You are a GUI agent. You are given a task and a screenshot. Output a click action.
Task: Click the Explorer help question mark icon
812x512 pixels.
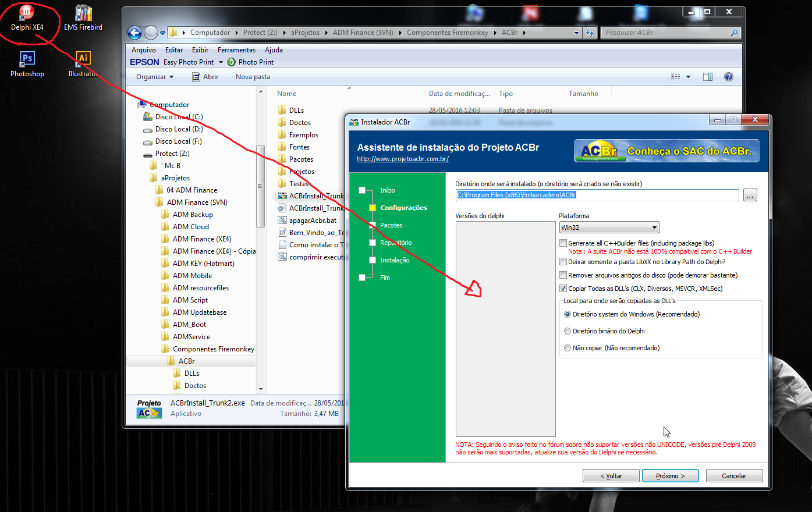[x=728, y=77]
